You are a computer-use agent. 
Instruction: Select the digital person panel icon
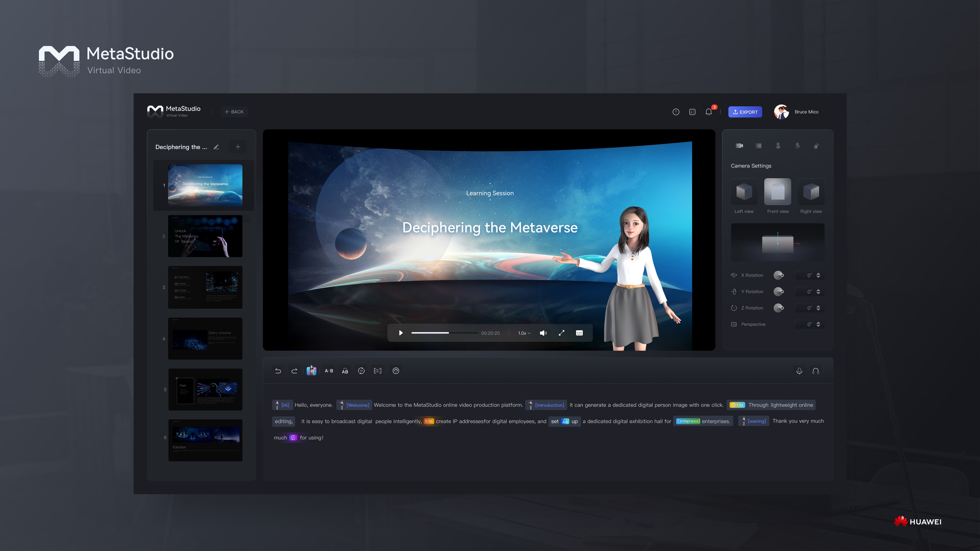778,146
